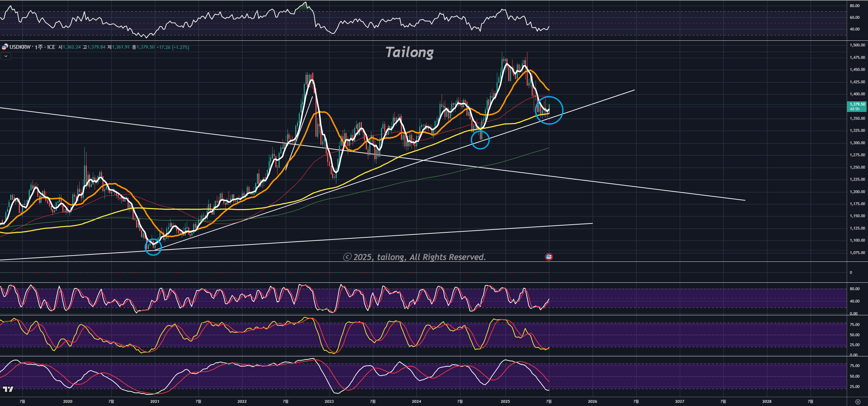868x406 pixels.
Task: Open the US flag economic event marker
Action: [549, 257]
